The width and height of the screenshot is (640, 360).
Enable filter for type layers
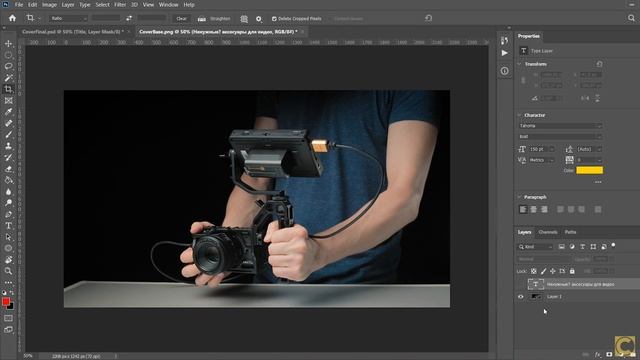coord(582,247)
